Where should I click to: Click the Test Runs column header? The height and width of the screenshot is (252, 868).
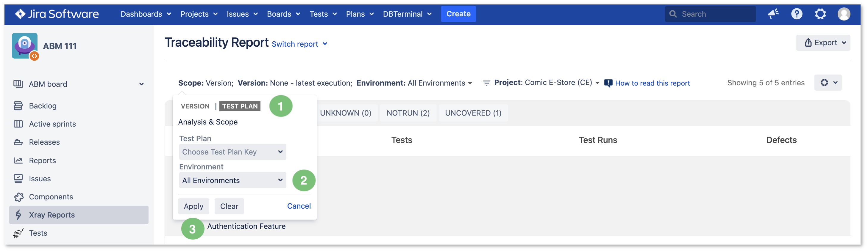click(598, 140)
